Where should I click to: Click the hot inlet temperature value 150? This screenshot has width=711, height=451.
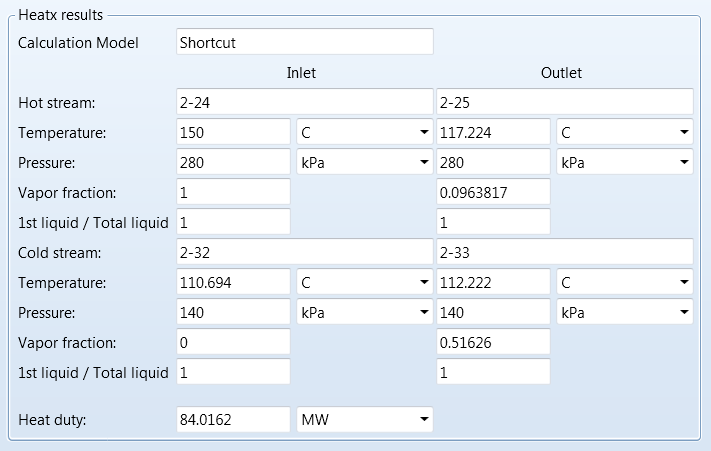point(233,132)
